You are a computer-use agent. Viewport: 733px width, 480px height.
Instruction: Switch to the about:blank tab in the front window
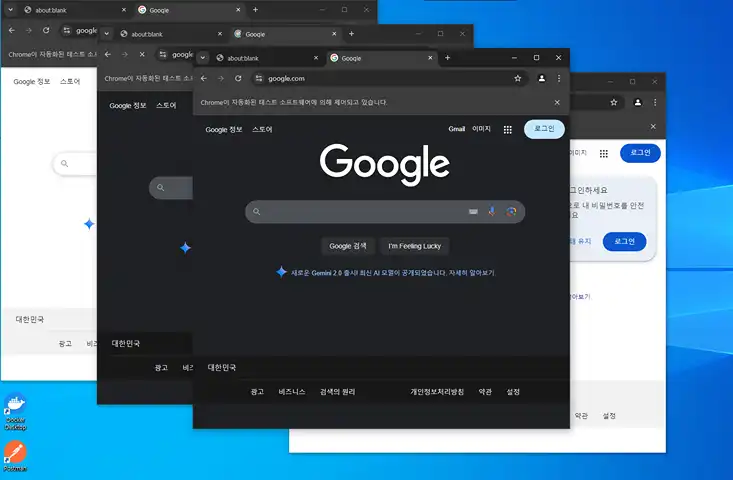[266, 58]
